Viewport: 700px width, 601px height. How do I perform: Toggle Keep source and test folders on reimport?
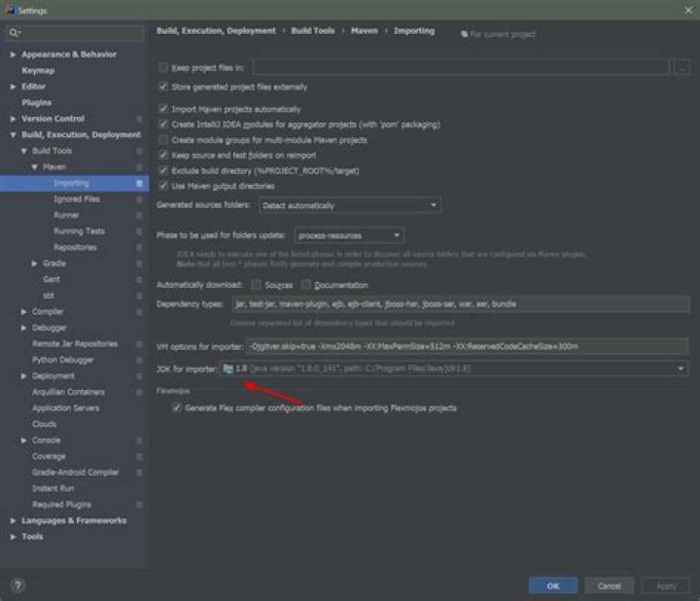pyautogui.click(x=163, y=155)
